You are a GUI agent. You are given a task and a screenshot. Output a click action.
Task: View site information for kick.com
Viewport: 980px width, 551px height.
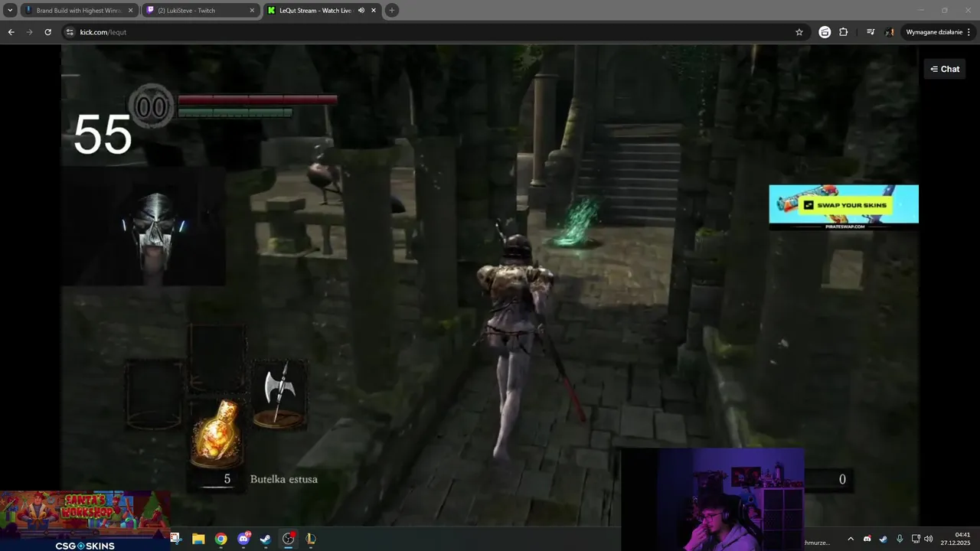click(x=70, y=32)
